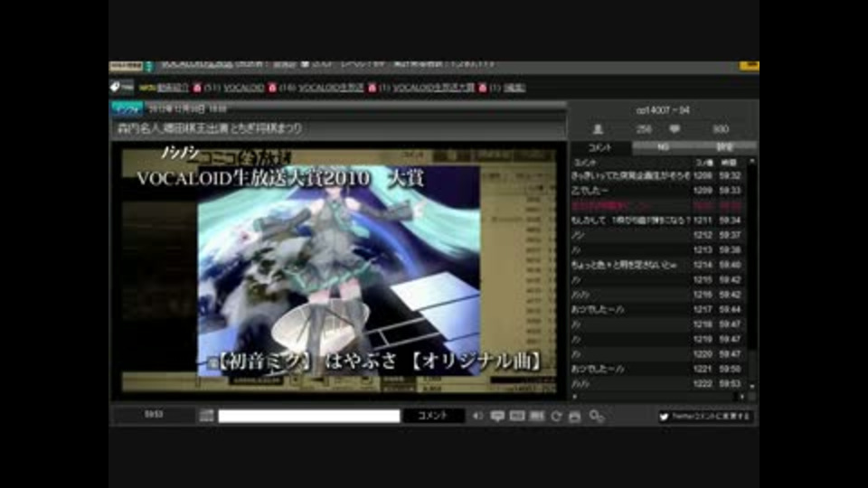
Task: Select comment row number 1222
Action: tap(658, 383)
